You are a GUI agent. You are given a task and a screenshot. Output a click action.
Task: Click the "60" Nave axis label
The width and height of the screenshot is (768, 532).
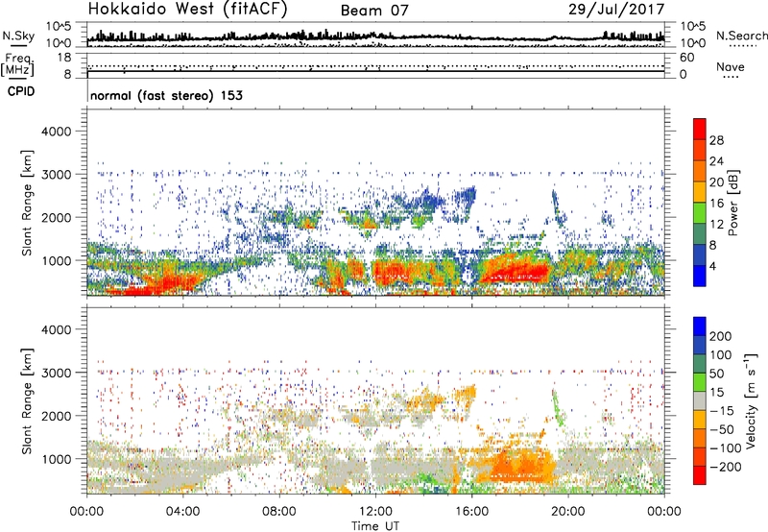[685, 58]
